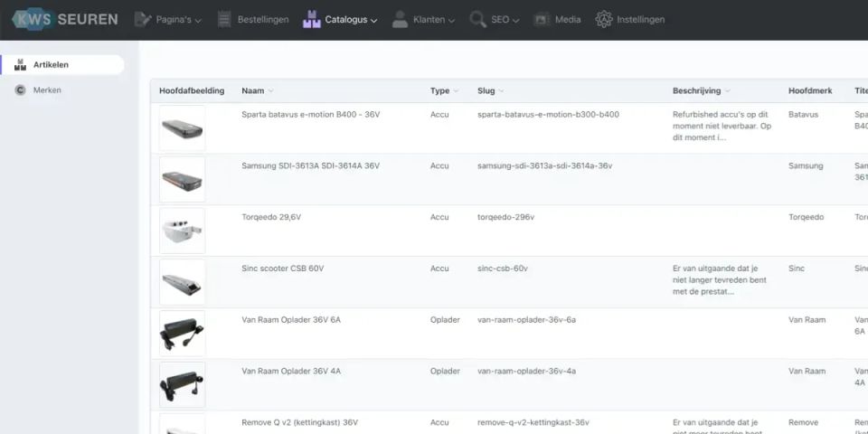
Task: Click 'Oplader' type of Van Raam 4A row
Action: (445, 371)
